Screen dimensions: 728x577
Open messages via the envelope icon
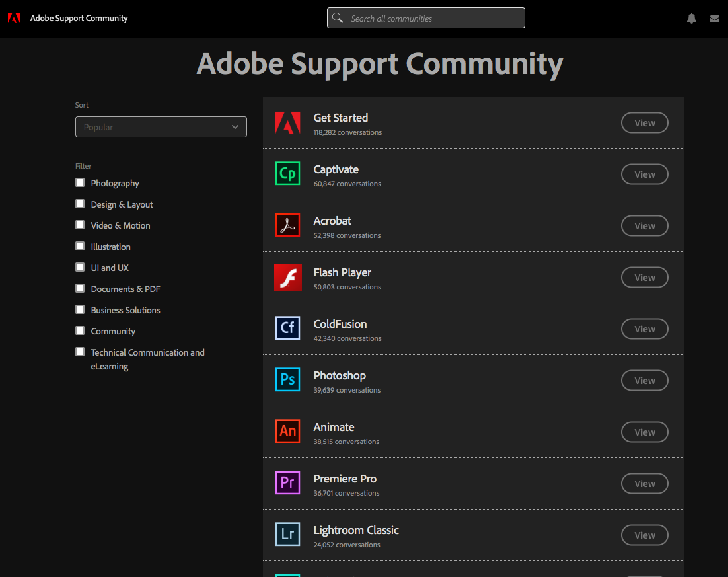coord(714,18)
